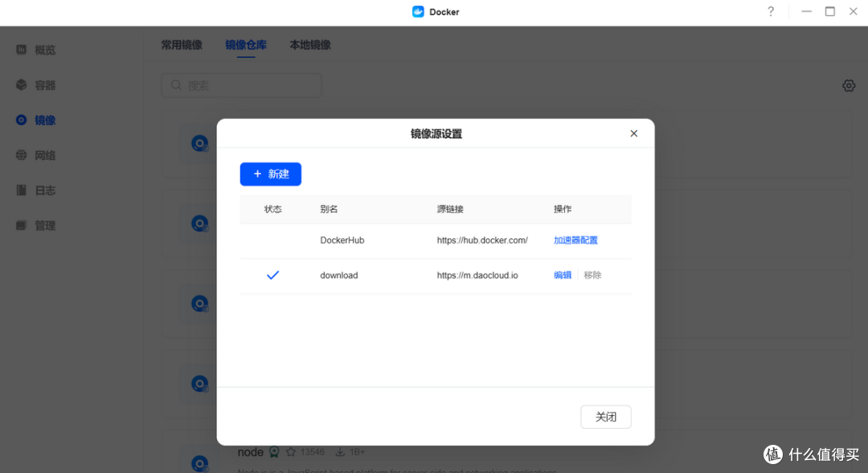The height and width of the screenshot is (473, 868).
Task: Click the download alias cell
Action: (339, 275)
